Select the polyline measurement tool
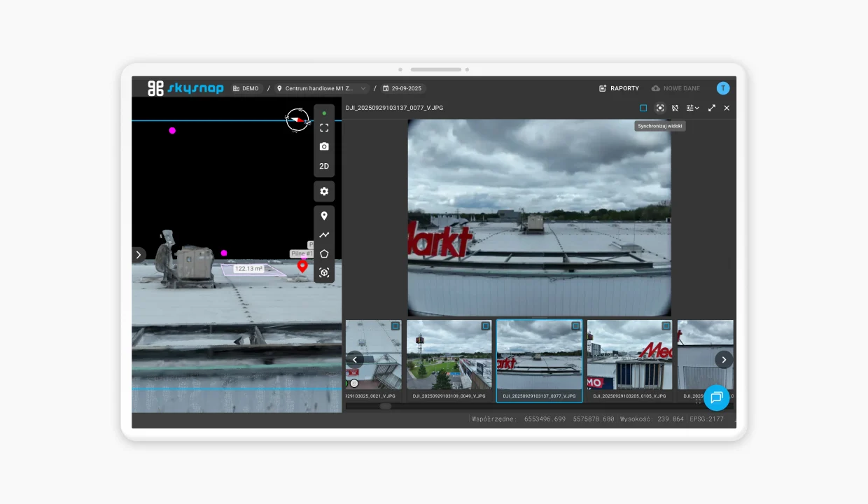The image size is (868, 504). (324, 235)
